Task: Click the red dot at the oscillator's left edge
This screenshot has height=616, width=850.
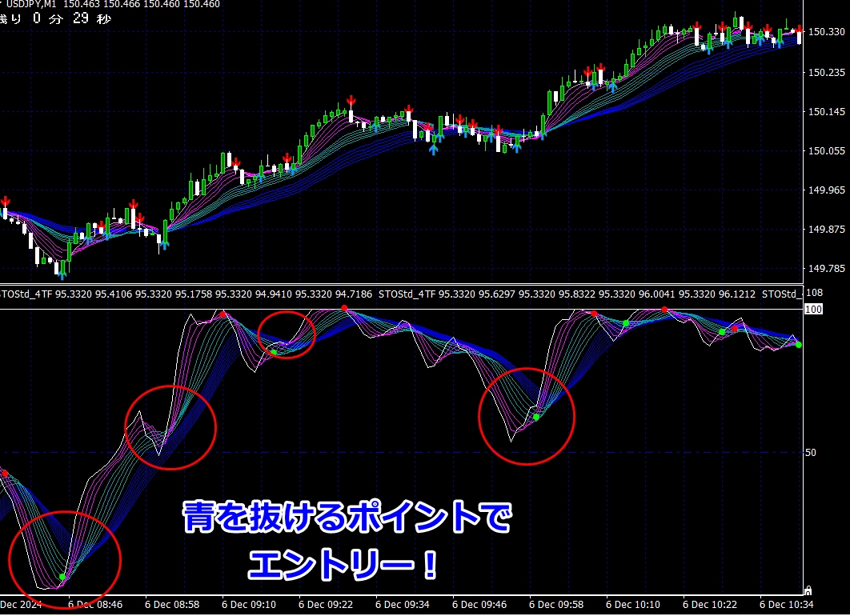Action: [x=5, y=474]
